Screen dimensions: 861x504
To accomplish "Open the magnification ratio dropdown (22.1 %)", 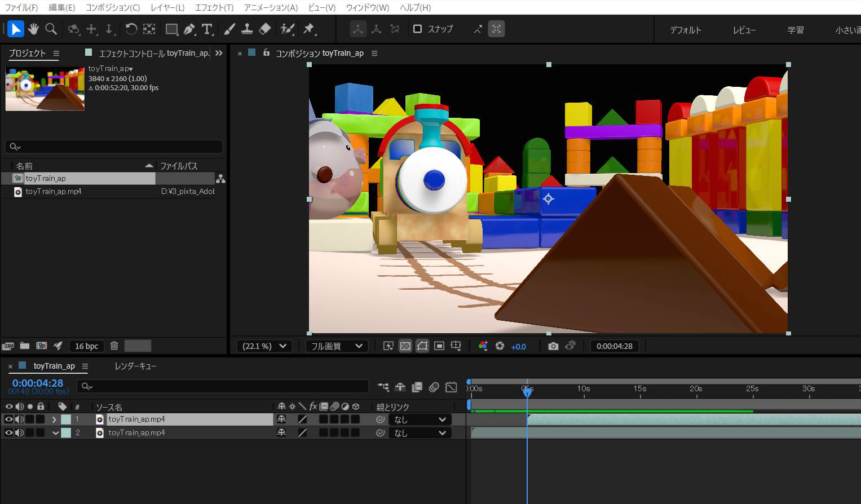I will tap(264, 346).
